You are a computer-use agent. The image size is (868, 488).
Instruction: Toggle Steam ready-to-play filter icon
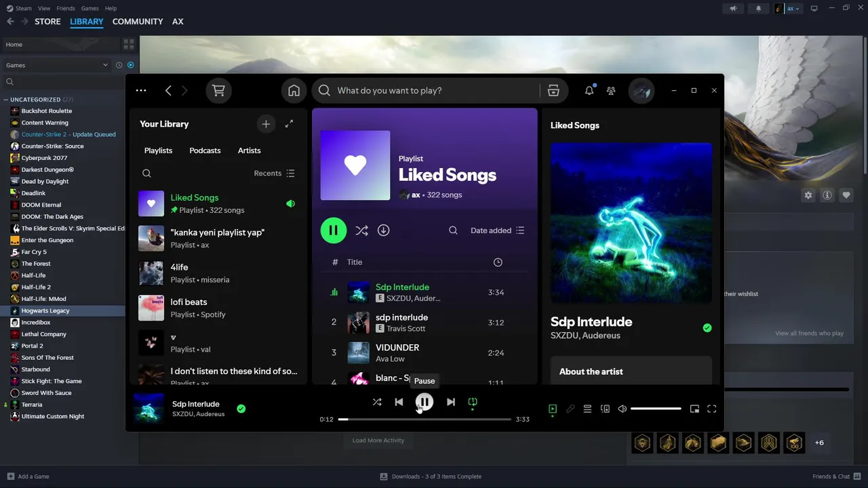131,65
